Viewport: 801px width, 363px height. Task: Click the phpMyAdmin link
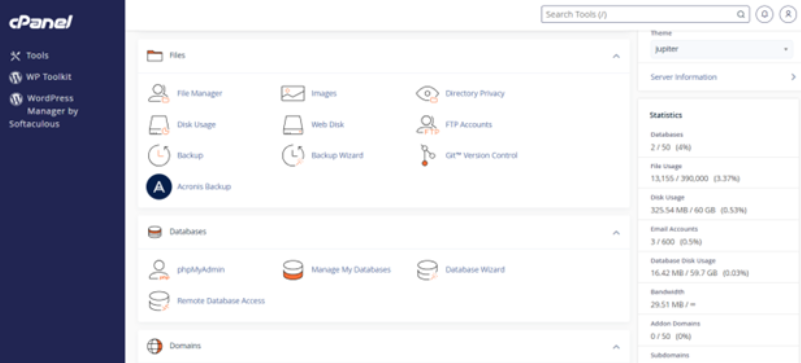coord(201,270)
